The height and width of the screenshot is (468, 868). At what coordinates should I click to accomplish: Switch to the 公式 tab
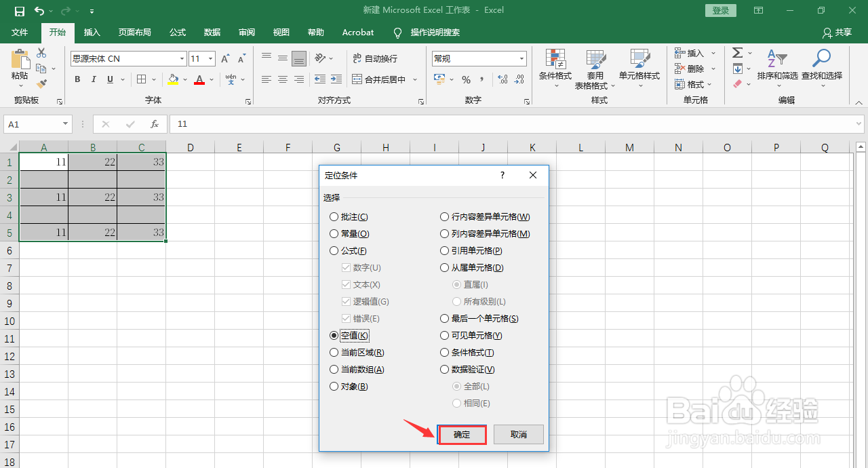tap(178, 32)
